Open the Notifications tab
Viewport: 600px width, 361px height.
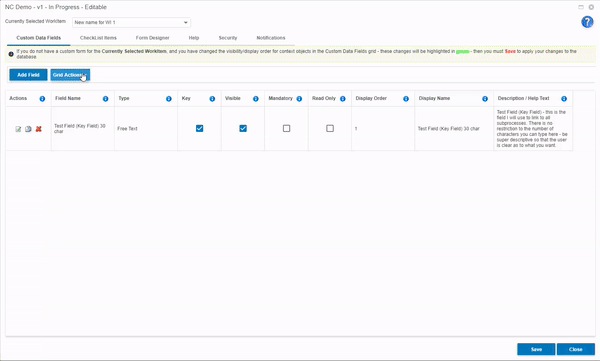point(271,38)
